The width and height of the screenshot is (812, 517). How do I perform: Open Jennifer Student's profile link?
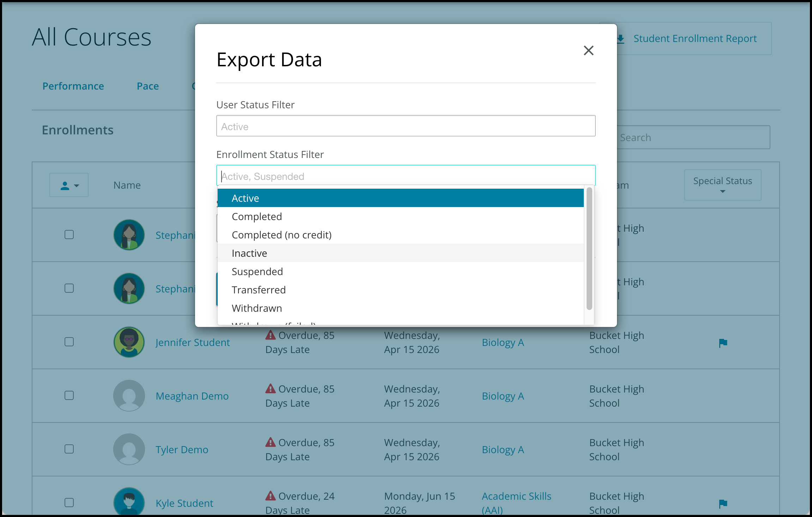(x=193, y=342)
